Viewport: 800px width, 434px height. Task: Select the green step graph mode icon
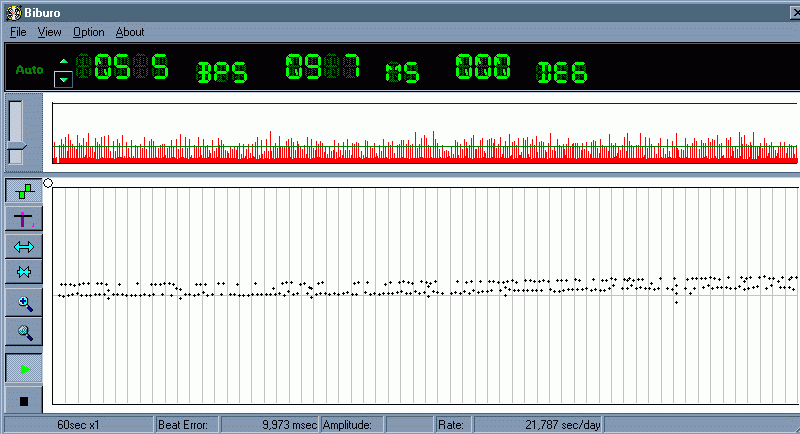(x=24, y=192)
